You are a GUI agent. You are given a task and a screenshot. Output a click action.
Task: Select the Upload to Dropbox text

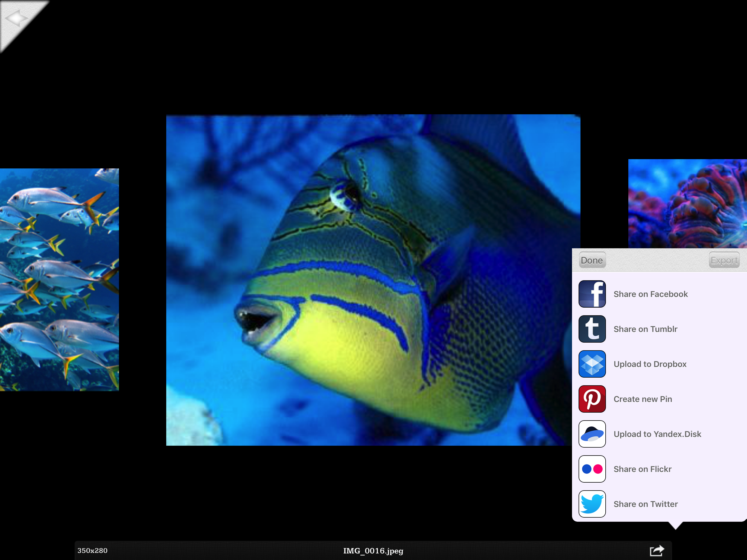pyautogui.click(x=650, y=364)
